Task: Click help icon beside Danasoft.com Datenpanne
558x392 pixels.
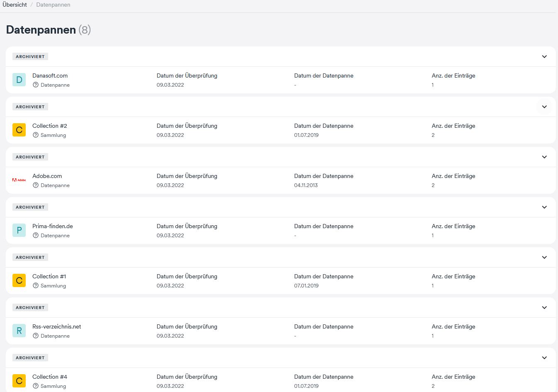Action: click(36, 85)
